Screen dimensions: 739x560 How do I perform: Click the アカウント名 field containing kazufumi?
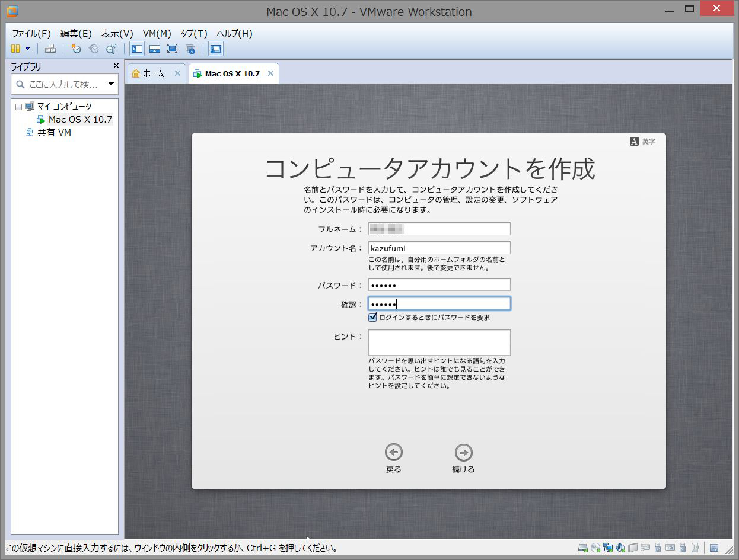(x=439, y=248)
